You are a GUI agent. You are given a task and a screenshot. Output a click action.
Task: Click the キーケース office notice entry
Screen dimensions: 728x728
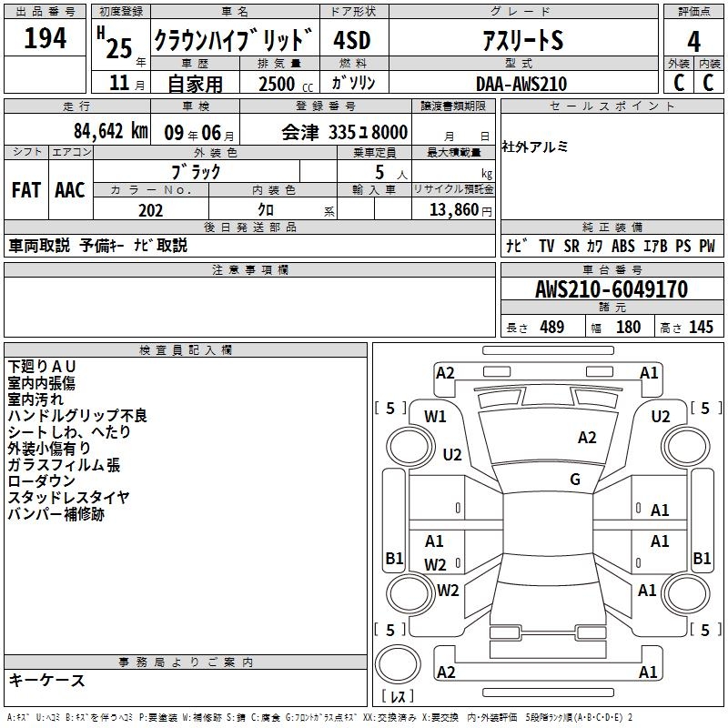(x=47, y=680)
